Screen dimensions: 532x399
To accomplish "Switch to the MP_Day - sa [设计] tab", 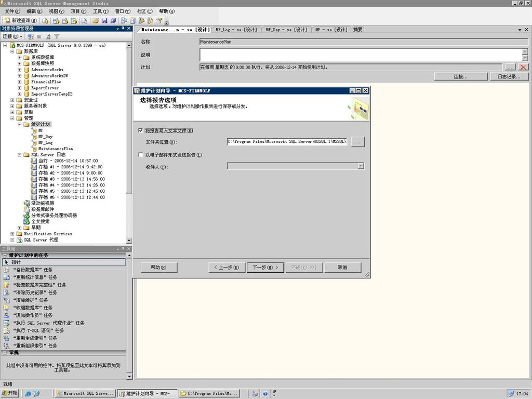I will point(286,30).
